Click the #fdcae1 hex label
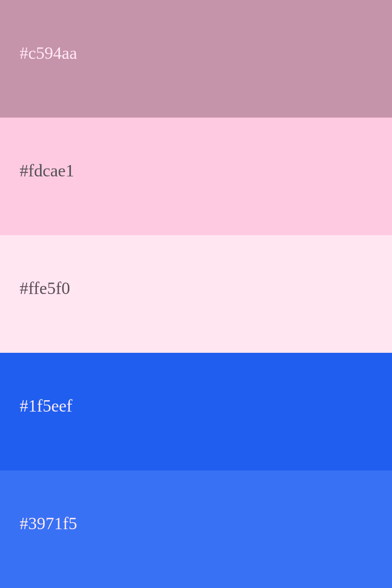 click(47, 171)
